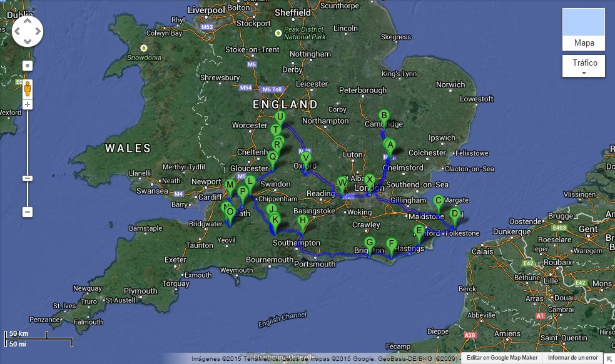This screenshot has height=364, width=615.
Task: Pan the map north with the up arrow
Action: coord(28,19)
